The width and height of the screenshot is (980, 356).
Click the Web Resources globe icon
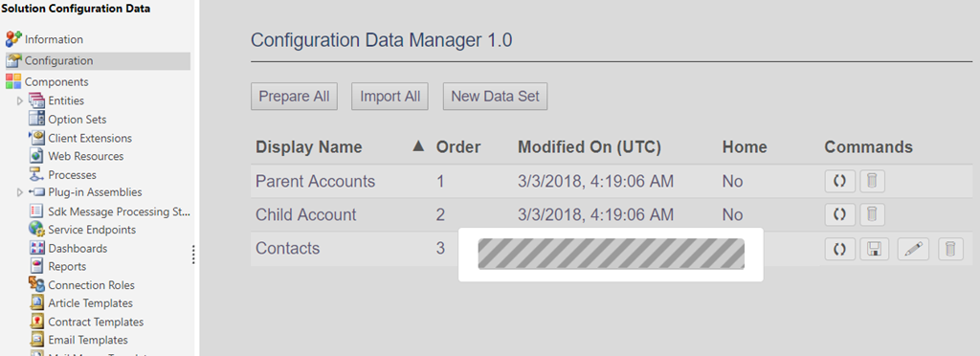pos(37,156)
